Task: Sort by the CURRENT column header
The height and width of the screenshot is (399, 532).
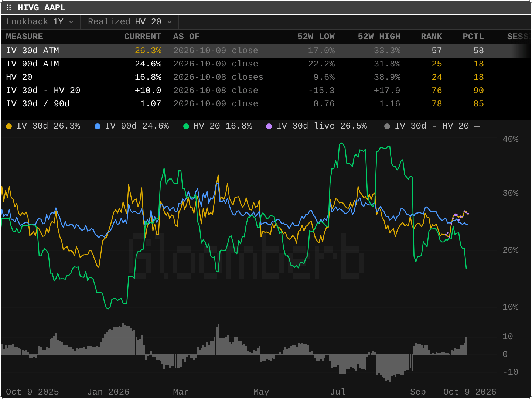Action: click(143, 37)
